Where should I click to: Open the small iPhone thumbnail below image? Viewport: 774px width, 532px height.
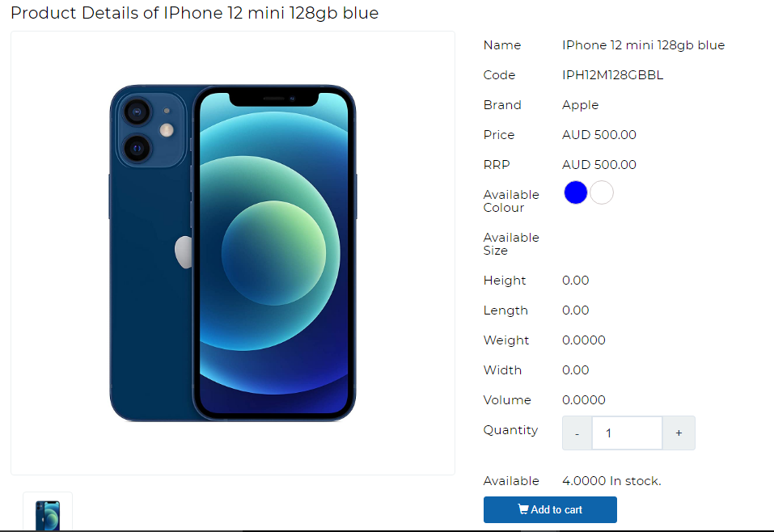pos(48,515)
